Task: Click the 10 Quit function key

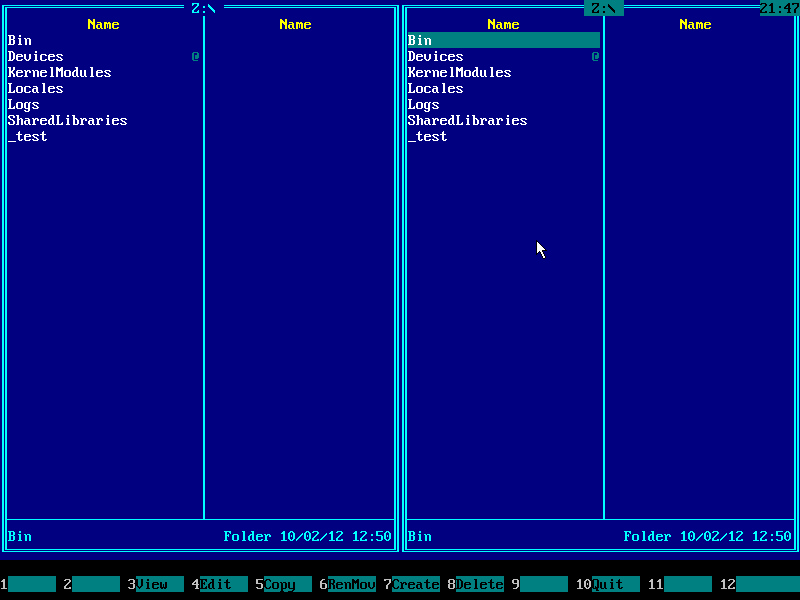Action: [x=608, y=584]
